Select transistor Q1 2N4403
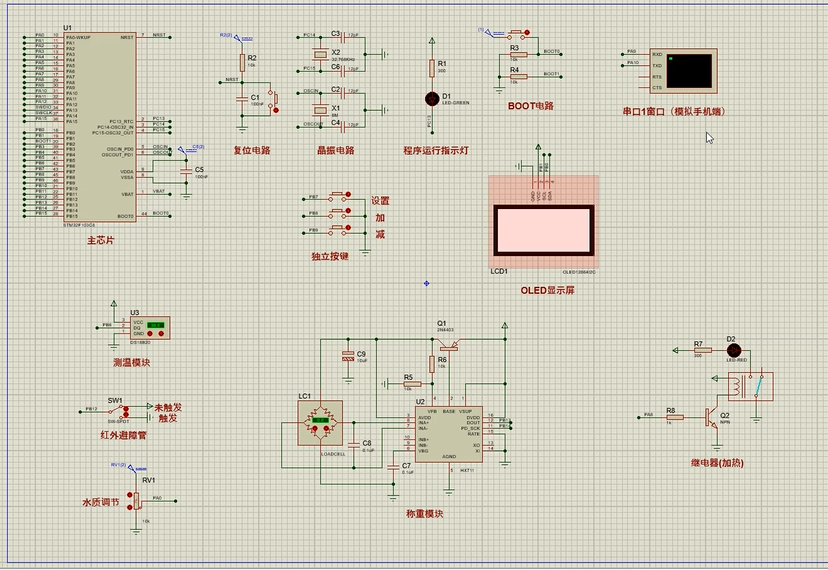 448,346
